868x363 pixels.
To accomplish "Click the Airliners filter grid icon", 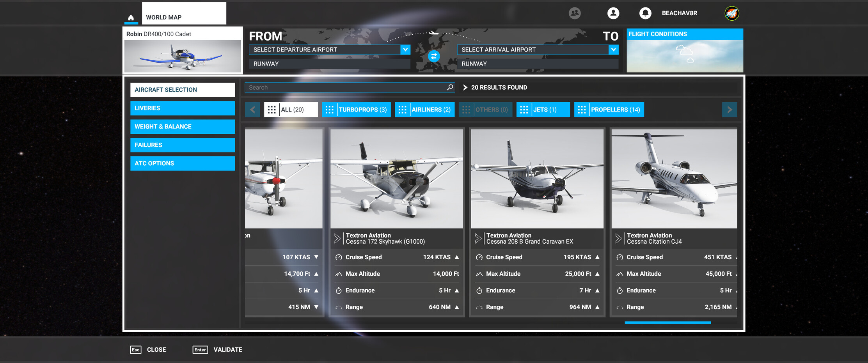I will tap(403, 110).
